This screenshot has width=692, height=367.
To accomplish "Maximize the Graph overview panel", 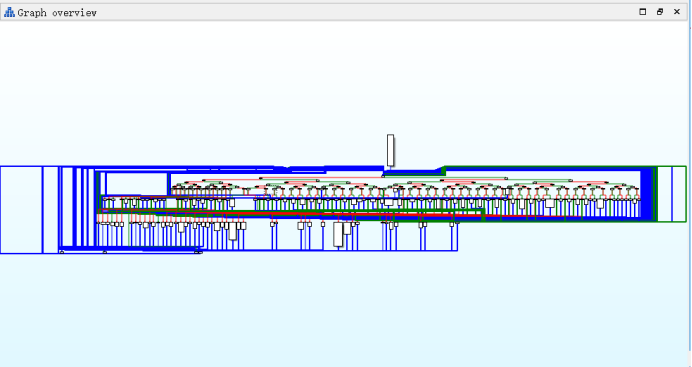I will click(x=643, y=12).
